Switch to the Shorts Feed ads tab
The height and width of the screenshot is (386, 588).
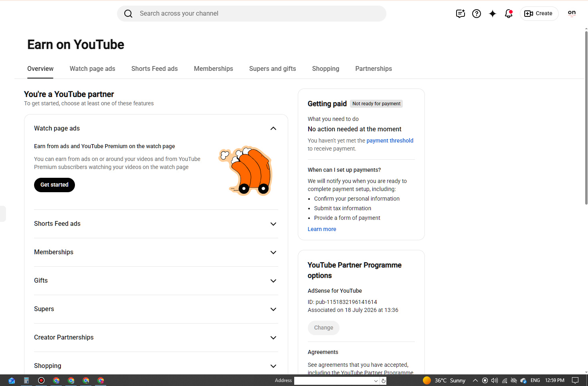[155, 69]
